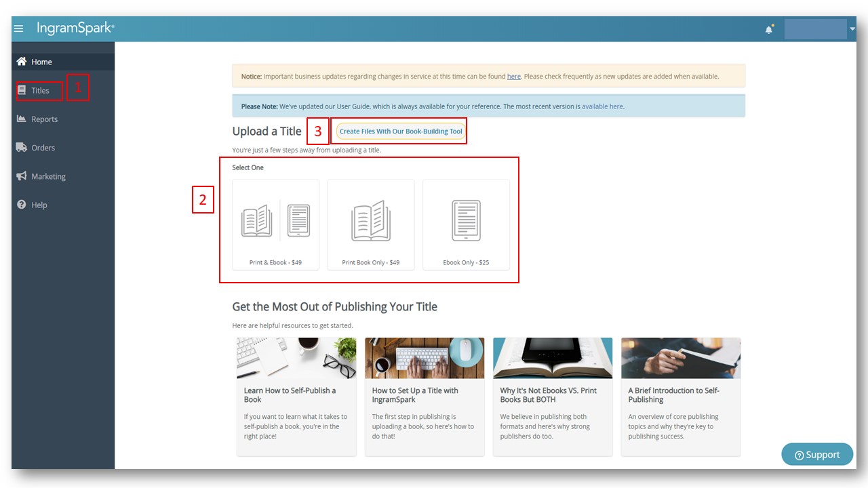Click the Orders truck icon
The width and height of the screenshot is (868, 488).
pos(22,147)
